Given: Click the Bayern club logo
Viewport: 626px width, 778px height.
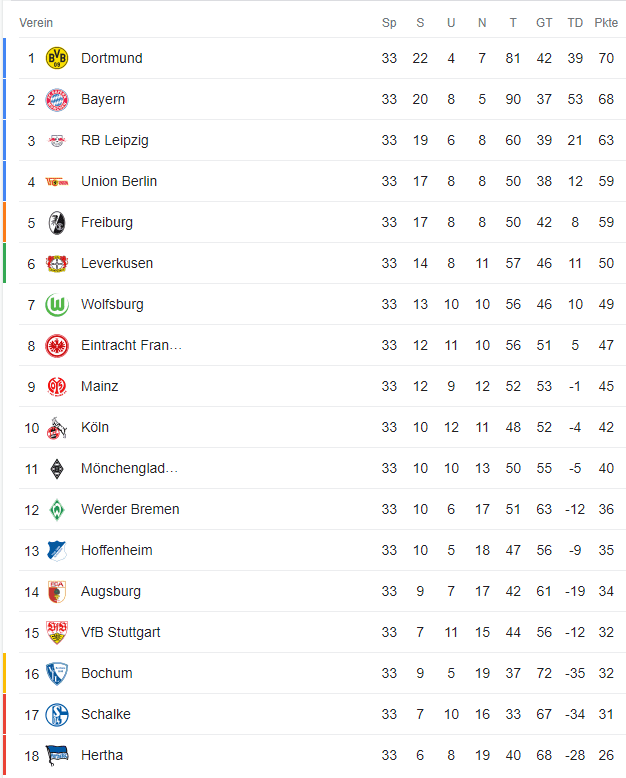Looking at the screenshot, I should tap(57, 100).
